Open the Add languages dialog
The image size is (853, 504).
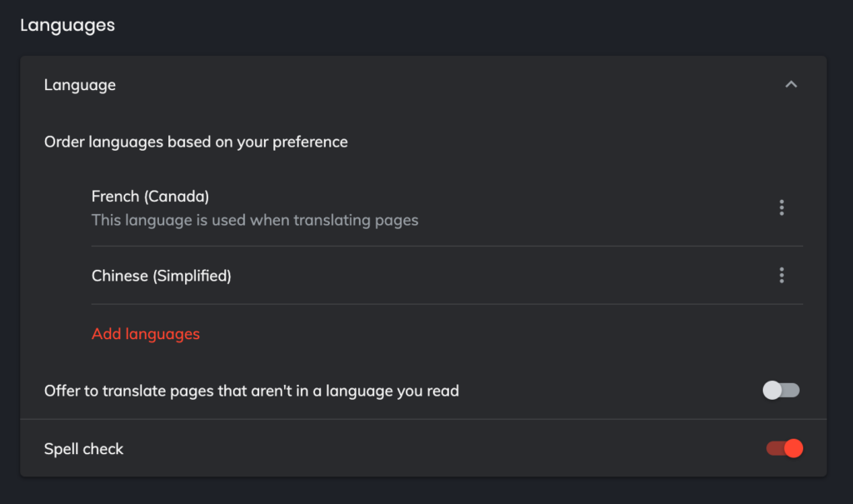click(145, 333)
